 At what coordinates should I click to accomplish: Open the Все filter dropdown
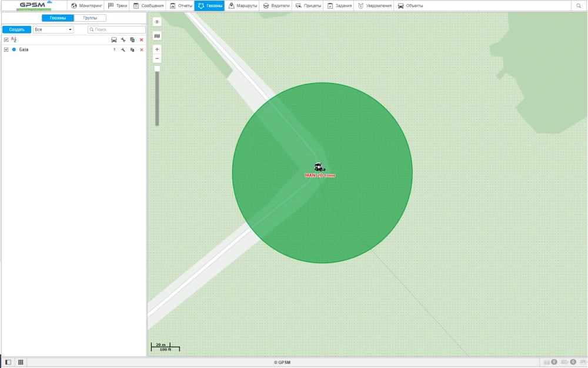(x=53, y=29)
